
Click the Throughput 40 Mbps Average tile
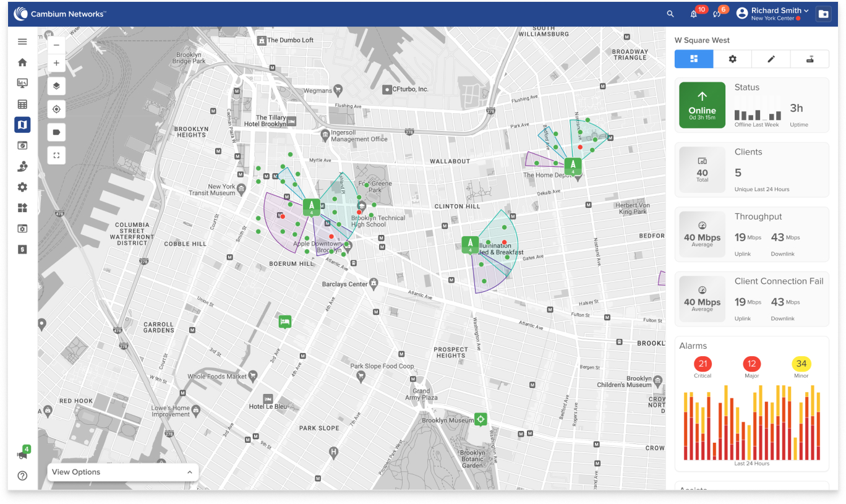702,234
